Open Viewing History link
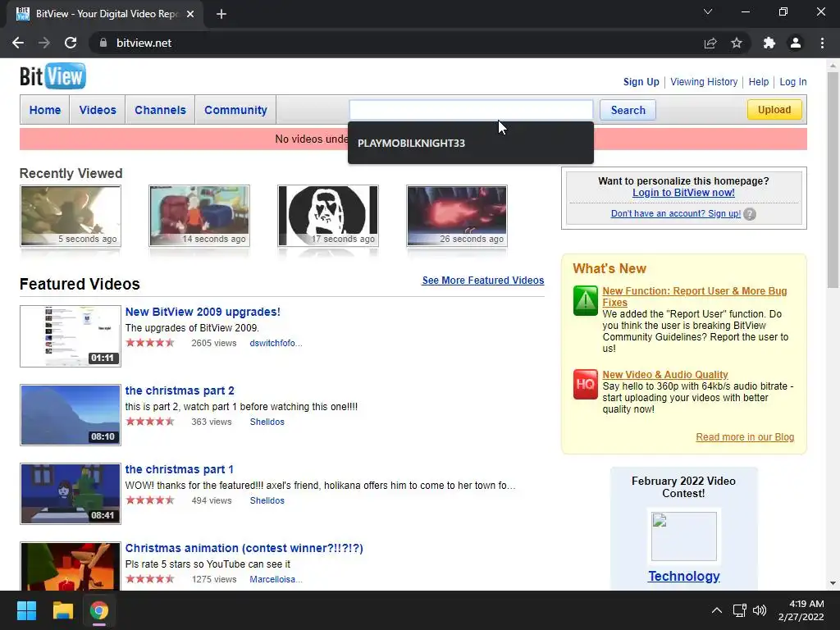840x630 pixels. 704,82
